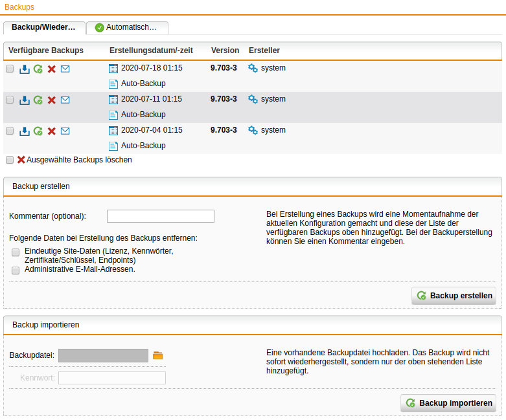Switch to the Automatisch… tab

(x=127, y=27)
